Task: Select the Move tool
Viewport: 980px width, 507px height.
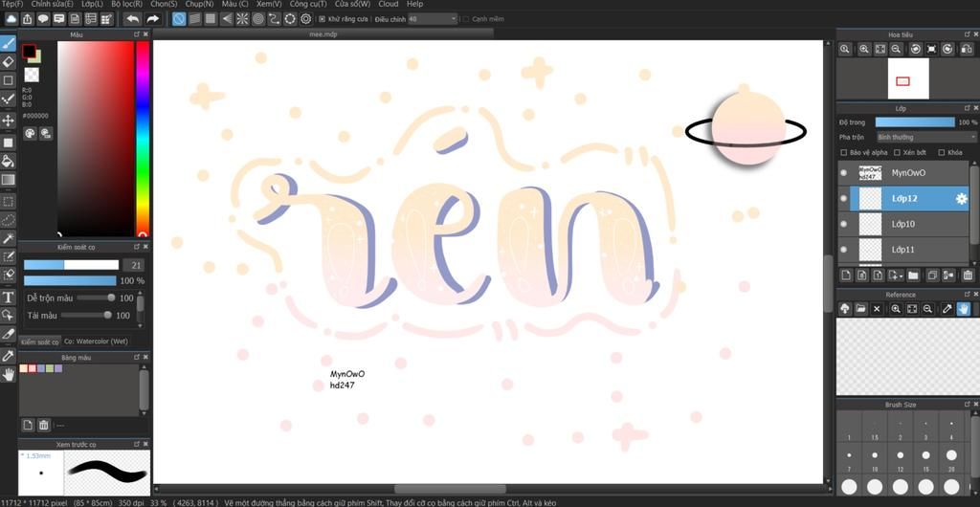Action: click(x=8, y=121)
